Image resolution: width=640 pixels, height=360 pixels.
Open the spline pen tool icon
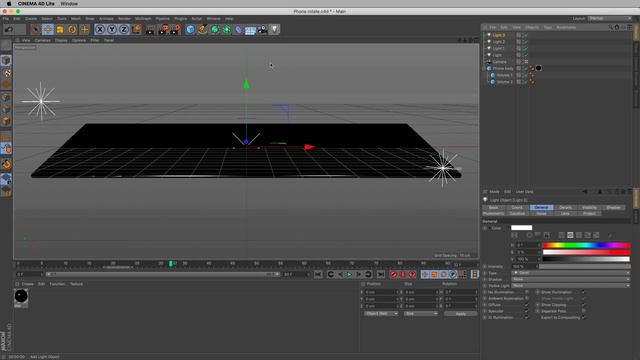pyautogui.click(x=202, y=29)
